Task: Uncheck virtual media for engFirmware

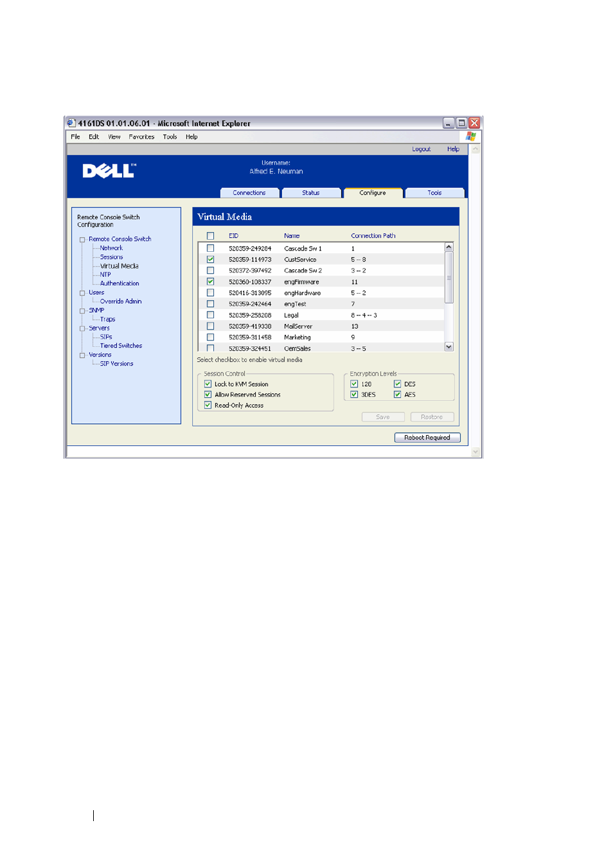Action: pos(210,281)
